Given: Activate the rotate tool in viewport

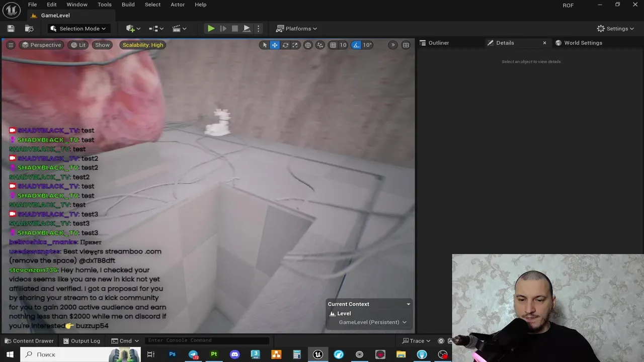Looking at the screenshot, I should click(x=285, y=45).
